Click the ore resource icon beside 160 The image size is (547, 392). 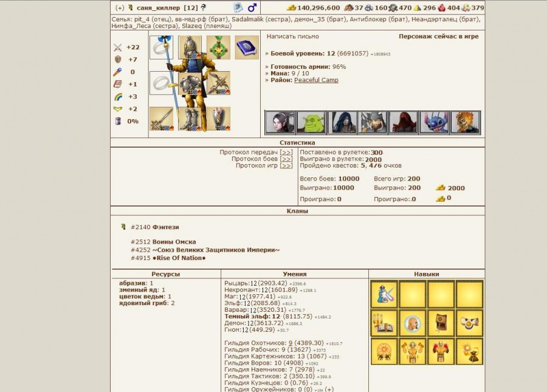click(x=369, y=8)
